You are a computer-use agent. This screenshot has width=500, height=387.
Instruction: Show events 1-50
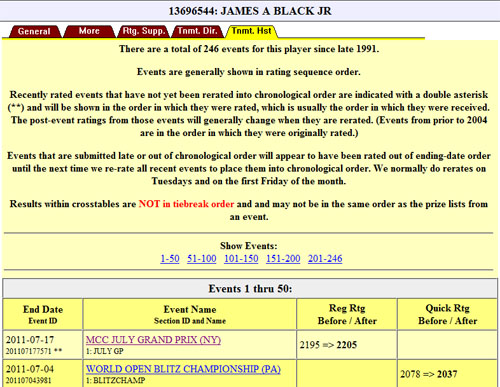tap(170, 259)
